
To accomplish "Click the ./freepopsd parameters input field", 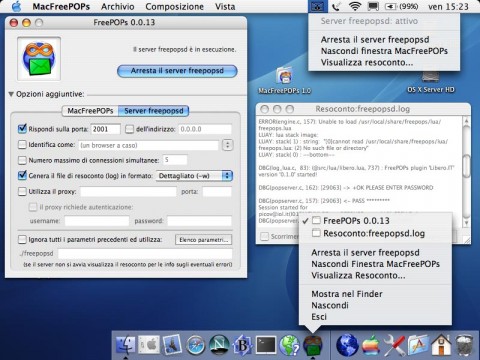I will [x=145, y=254].
